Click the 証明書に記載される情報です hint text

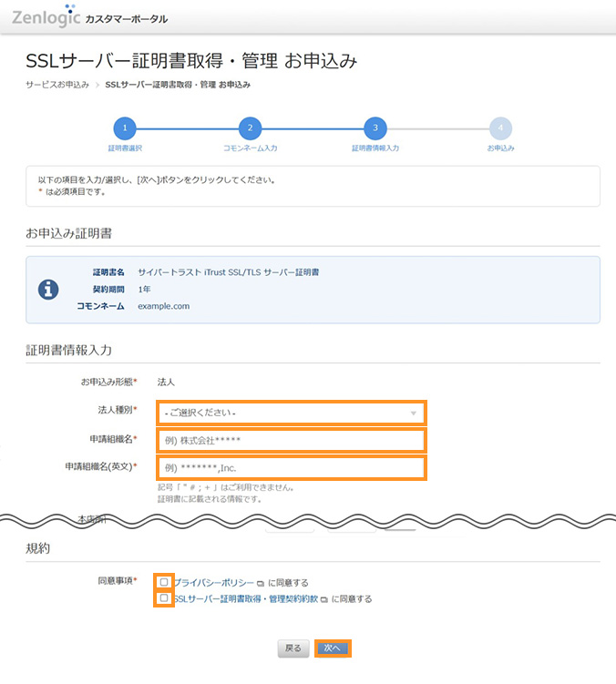(210, 499)
